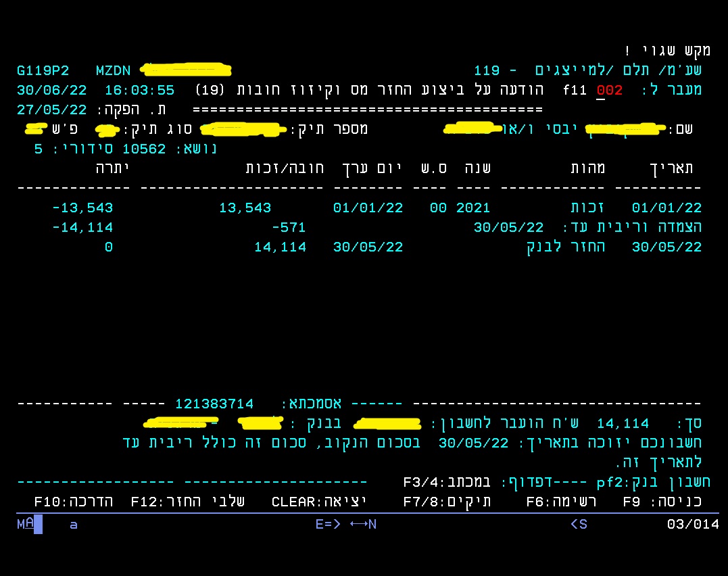
Task: Click the יתרה column header
Action: [112, 168]
